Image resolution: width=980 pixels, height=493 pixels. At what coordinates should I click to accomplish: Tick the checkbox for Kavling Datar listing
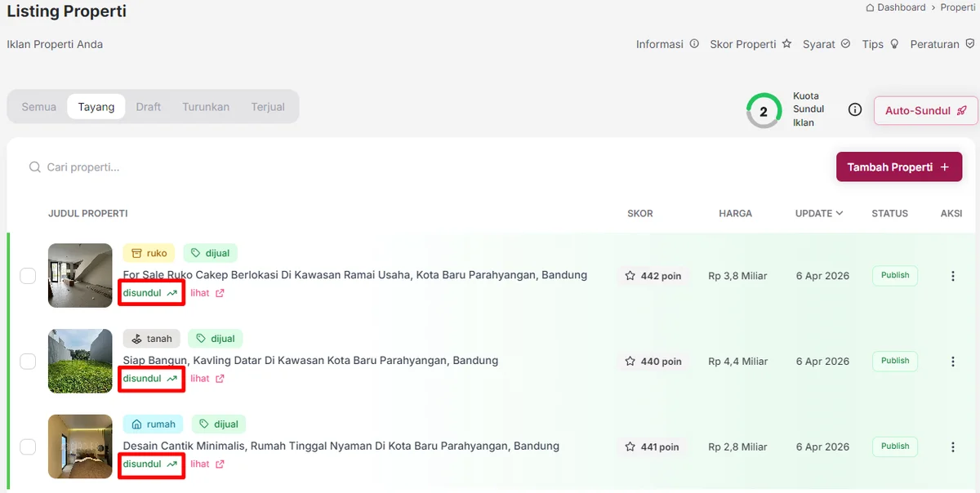point(28,362)
